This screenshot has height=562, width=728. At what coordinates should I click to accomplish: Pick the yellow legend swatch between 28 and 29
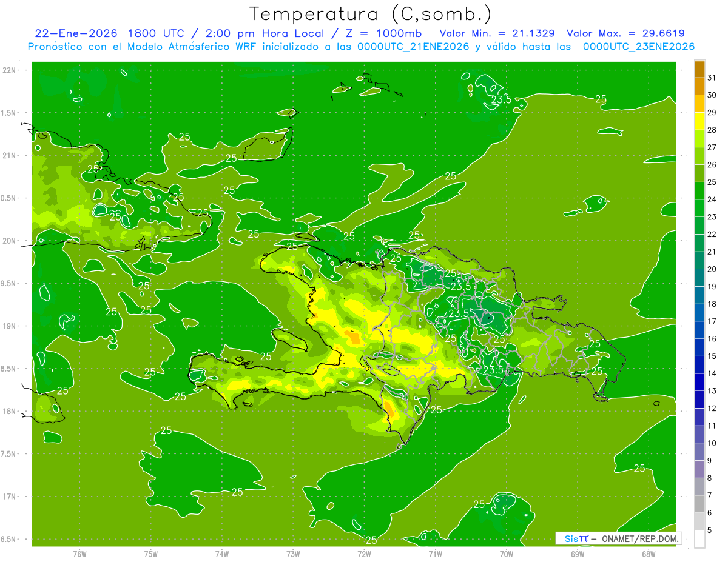coord(699,121)
